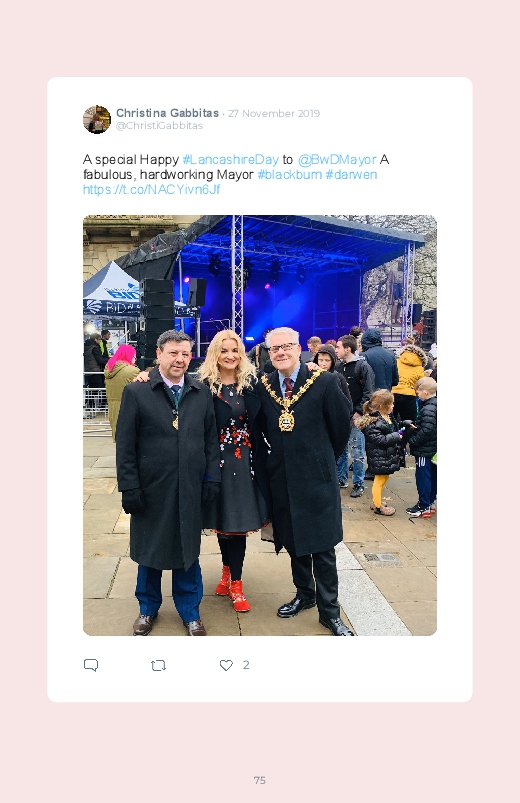The height and width of the screenshot is (803, 520).
Task: Click the BID tent canopy in the photo
Action: point(111,289)
